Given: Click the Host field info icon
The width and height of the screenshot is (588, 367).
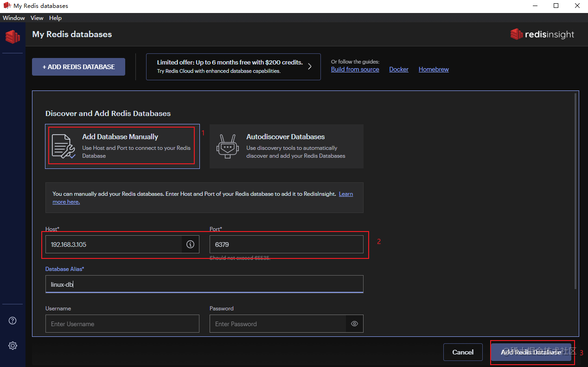Looking at the screenshot, I should [190, 244].
